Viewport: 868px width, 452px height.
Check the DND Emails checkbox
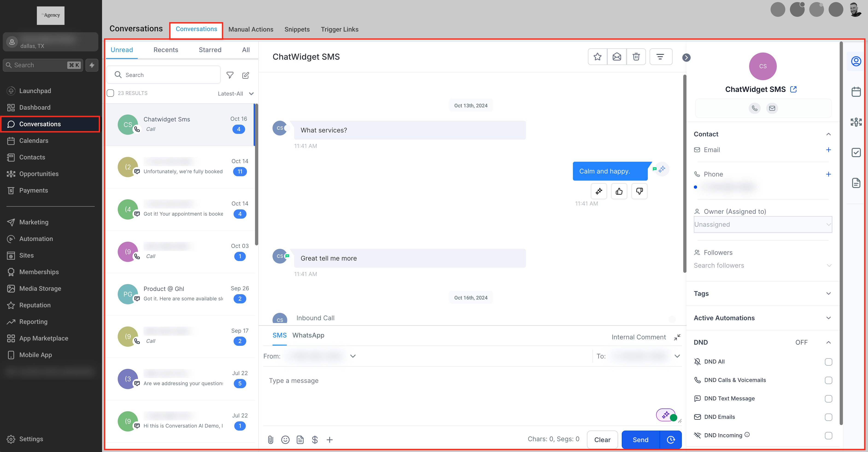click(828, 417)
